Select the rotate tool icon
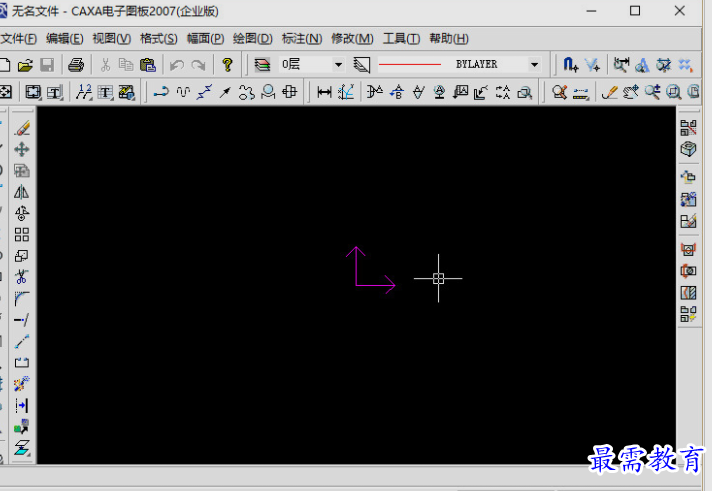This screenshot has height=491, width=712. [22, 213]
